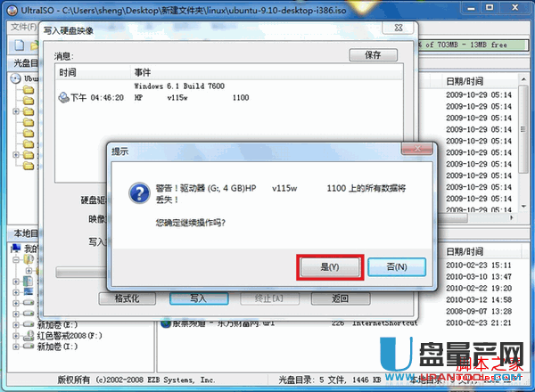The image size is (535, 392).
Task: Open the 文件(F) menu in UltraISO
Action: pyautogui.click(x=23, y=27)
